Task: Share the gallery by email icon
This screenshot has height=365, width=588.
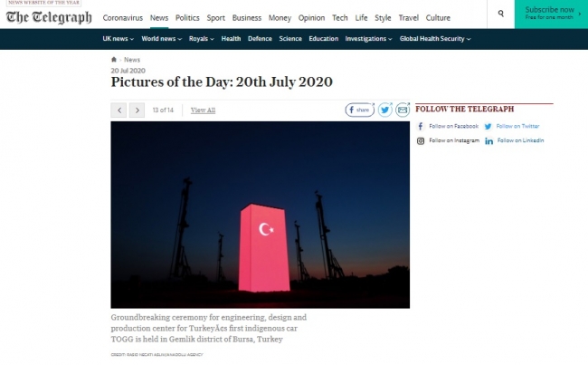Action: click(403, 110)
